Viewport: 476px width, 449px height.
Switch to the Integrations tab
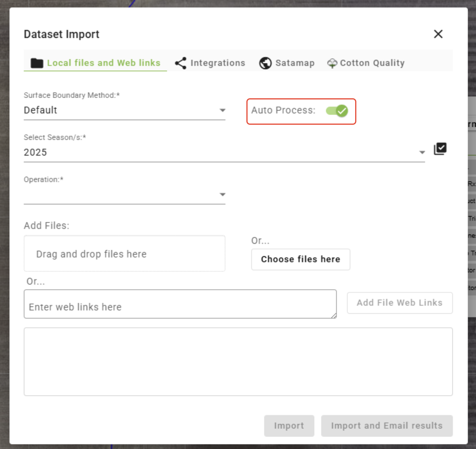coord(217,63)
